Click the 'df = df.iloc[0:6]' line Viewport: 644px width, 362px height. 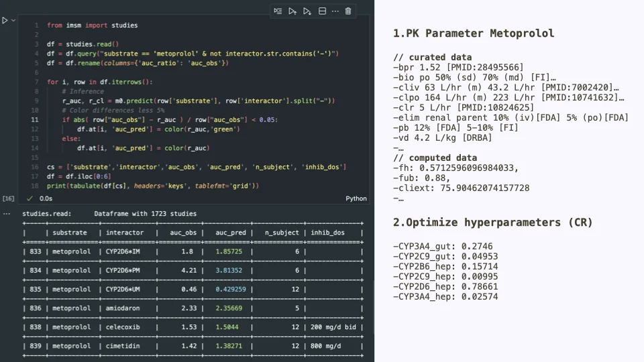point(79,176)
